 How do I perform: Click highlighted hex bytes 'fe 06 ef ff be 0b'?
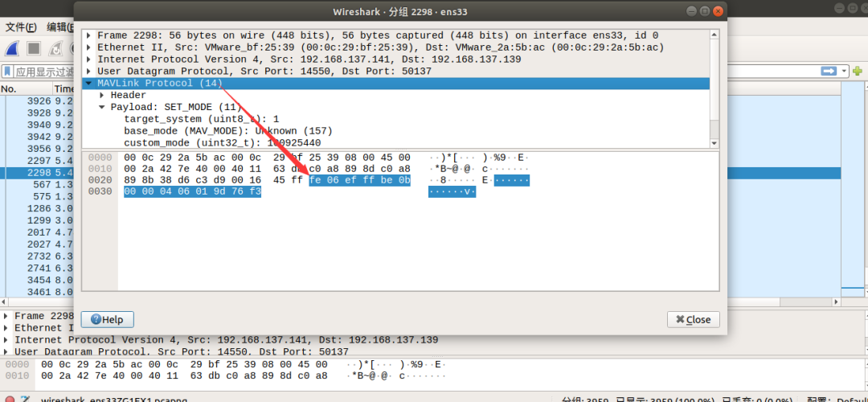tap(360, 180)
